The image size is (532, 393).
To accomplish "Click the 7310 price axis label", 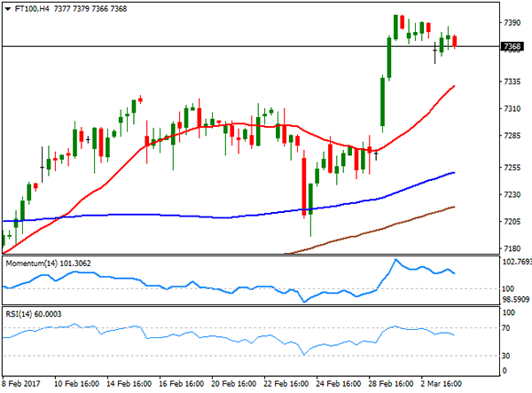I will [512, 108].
